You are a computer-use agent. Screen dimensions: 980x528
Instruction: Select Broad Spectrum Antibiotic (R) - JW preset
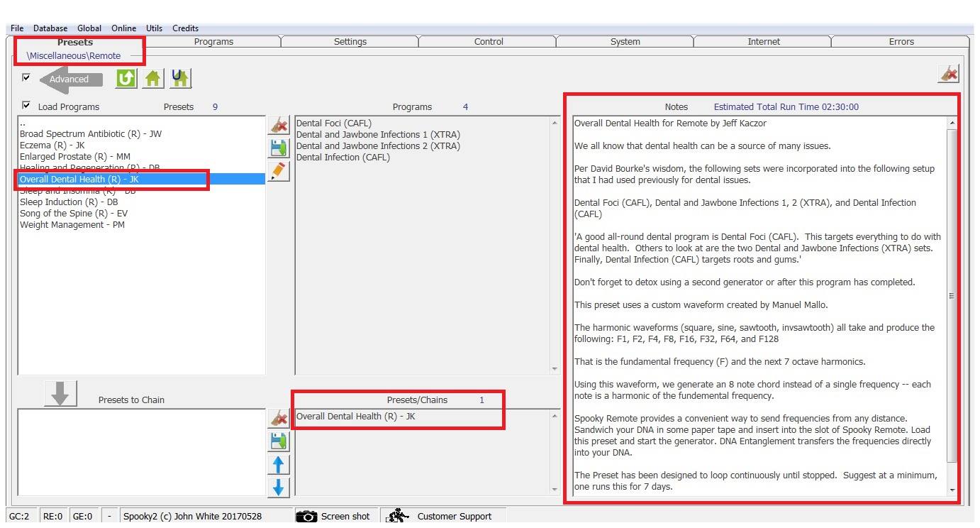pyautogui.click(x=141, y=133)
